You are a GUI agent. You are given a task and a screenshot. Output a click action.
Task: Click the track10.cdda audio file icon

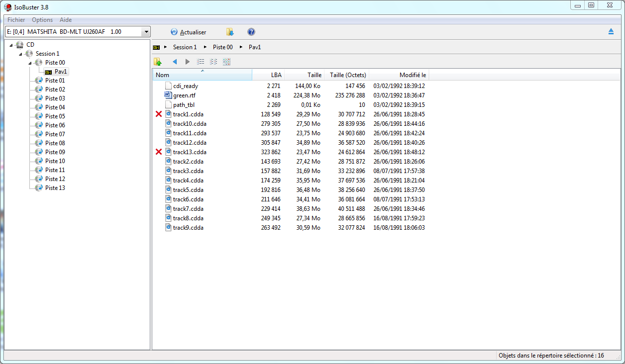[168, 124]
